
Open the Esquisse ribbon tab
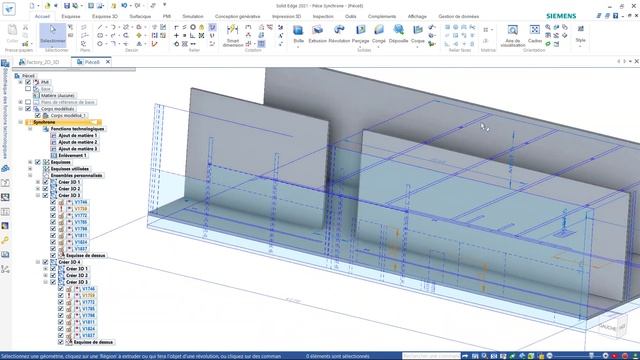(71, 16)
